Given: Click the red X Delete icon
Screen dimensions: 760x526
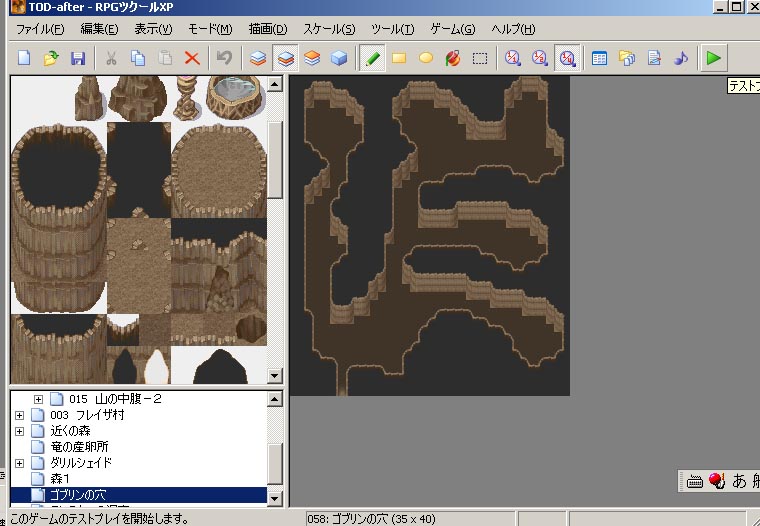Looking at the screenshot, I should pos(192,58).
